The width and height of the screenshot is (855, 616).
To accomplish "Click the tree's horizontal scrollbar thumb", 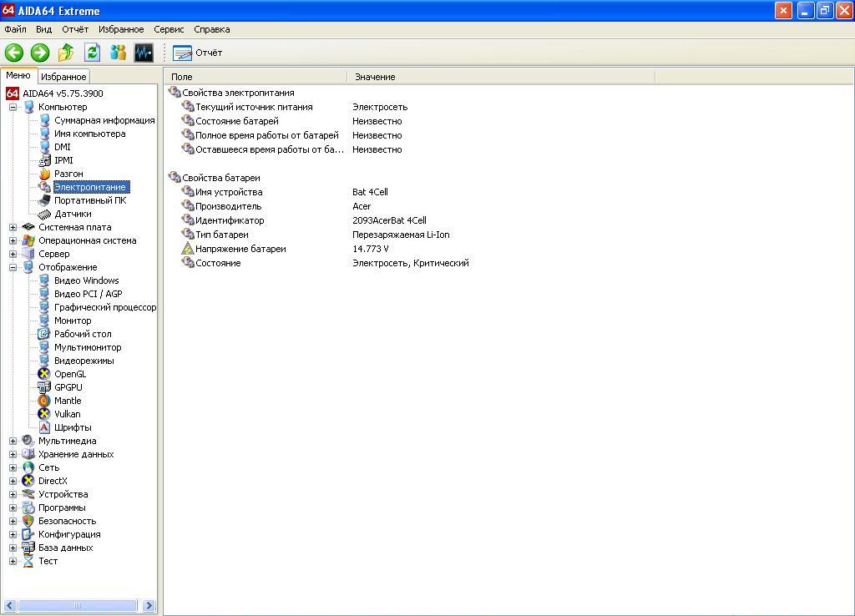I will [78, 606].
